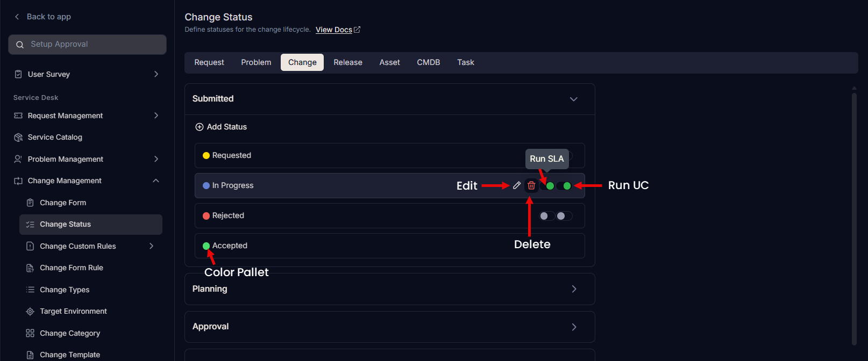The width and height of the screenshot is (868, 361).
Task: Click the Setup Approval search field
Action: pos(87,45)
